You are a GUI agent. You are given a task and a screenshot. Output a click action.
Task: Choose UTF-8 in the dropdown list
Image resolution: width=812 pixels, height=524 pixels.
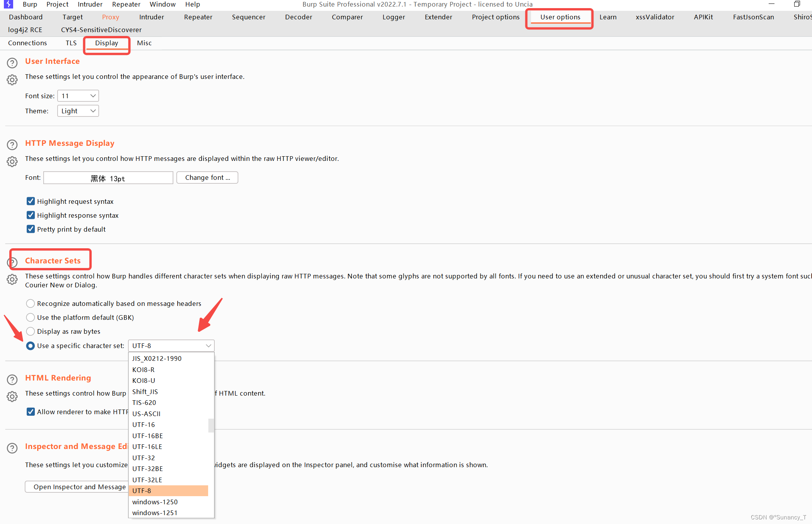point(168,491)
